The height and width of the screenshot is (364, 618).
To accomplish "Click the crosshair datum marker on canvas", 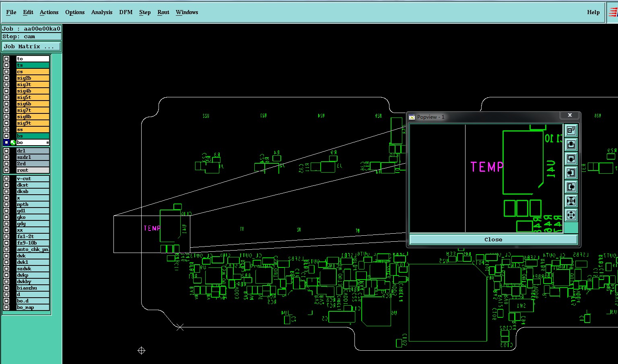I will 141,351.
